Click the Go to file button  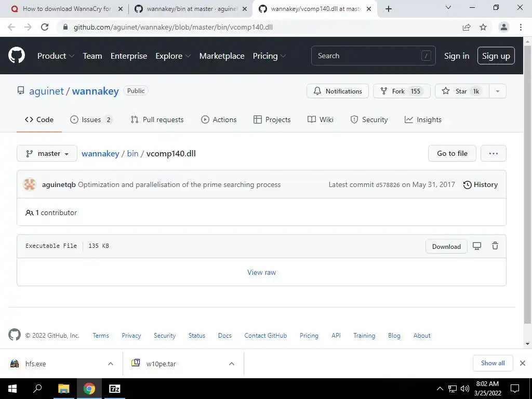tap(452, 153)
